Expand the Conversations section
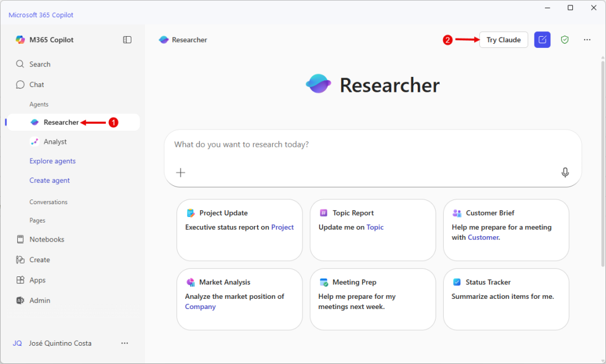The image size is (606, 364). tap(49, 202)
